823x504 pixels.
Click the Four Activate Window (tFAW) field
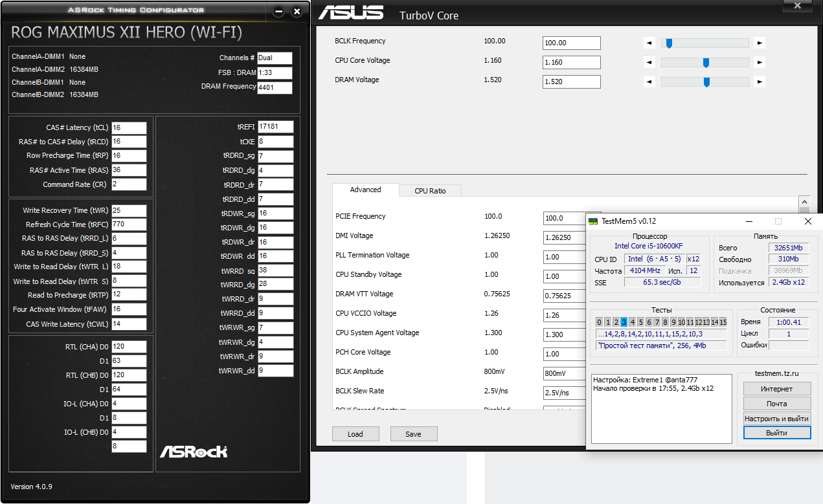[129, 309]
